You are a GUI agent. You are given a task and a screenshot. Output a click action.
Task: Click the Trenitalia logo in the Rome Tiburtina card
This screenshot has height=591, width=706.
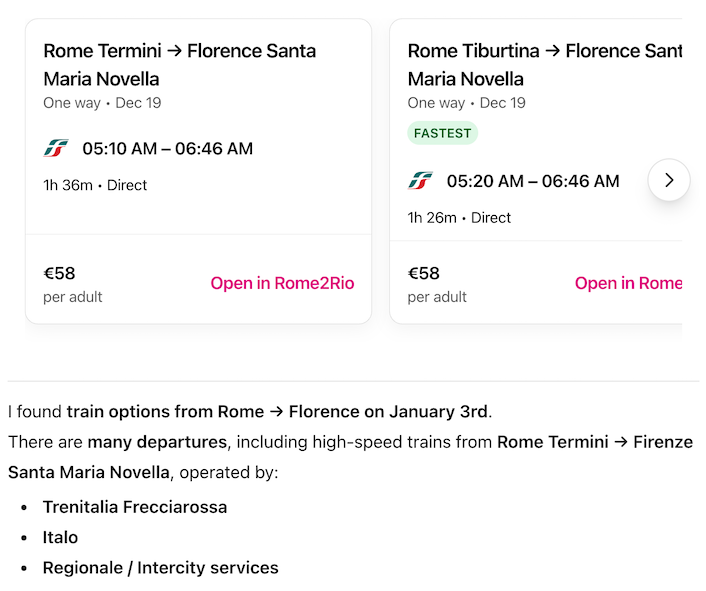pos(420,181)
